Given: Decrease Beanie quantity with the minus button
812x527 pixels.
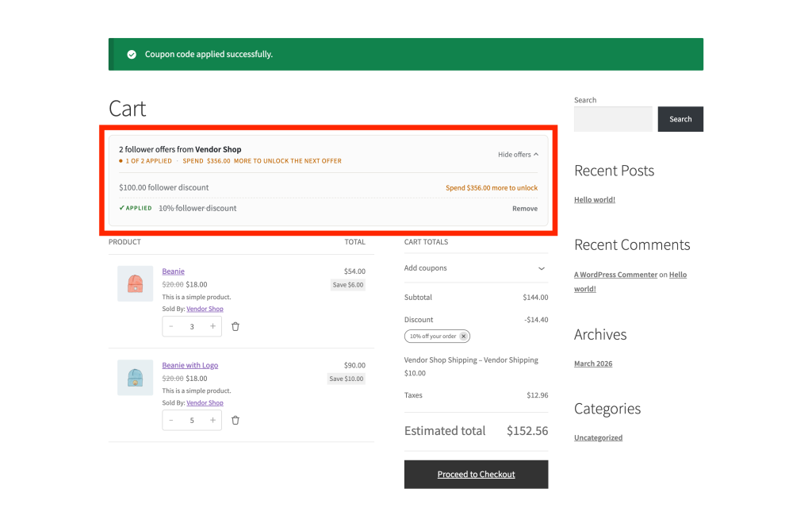Looking at the screenshot, I should click(x=171, y=326).
